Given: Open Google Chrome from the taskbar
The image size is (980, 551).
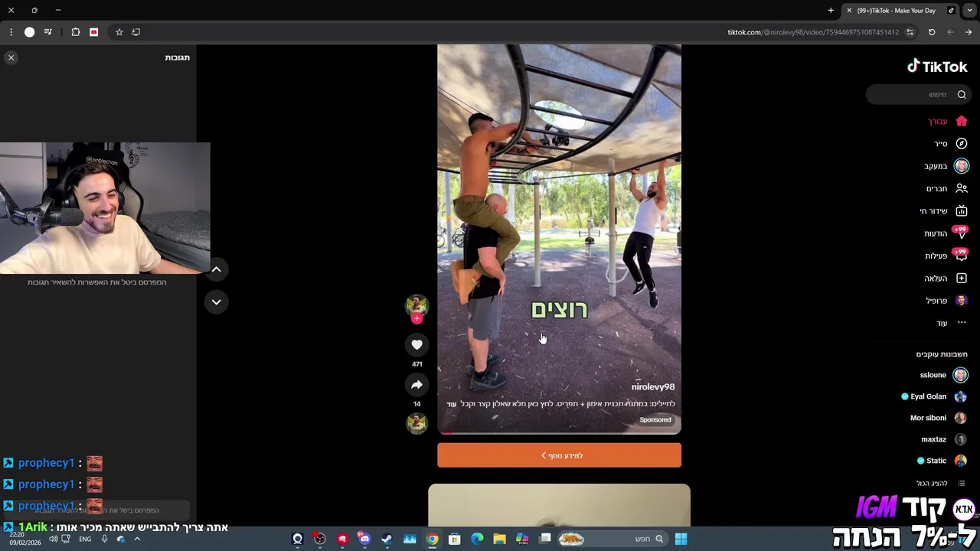Looking at the screenshot, I should pyautogui.click(x=433, y=539).
